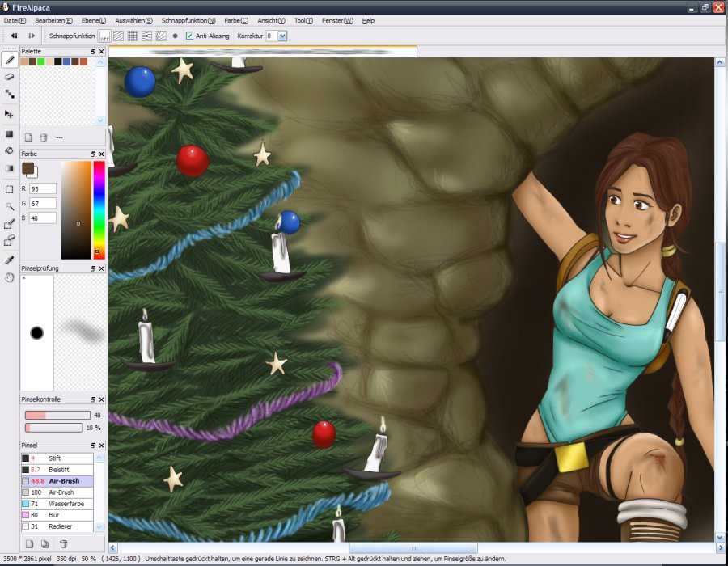The image size is (728, 566).
Task: Click the B value field
Action: [43, 218]
